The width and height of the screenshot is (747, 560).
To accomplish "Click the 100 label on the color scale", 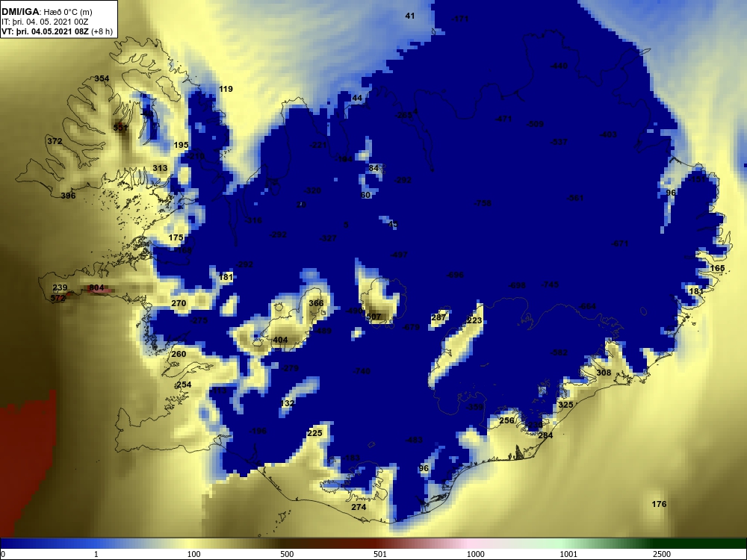I will [x=193, y=554].
